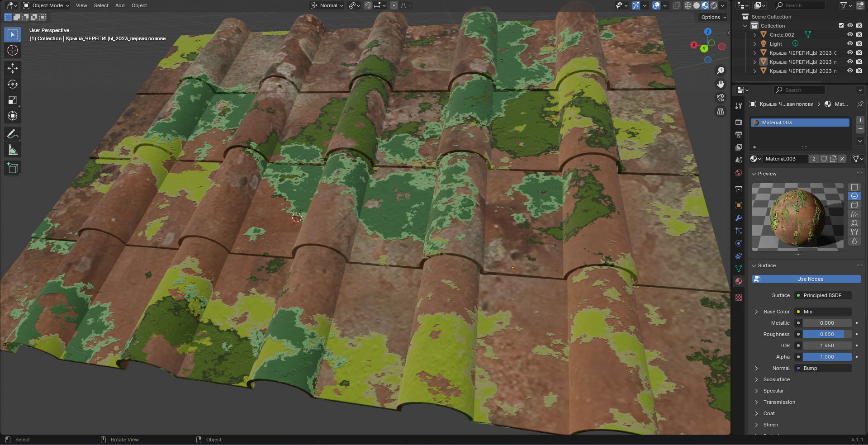Unlink Material.003 with the X button

click(842, 159)
